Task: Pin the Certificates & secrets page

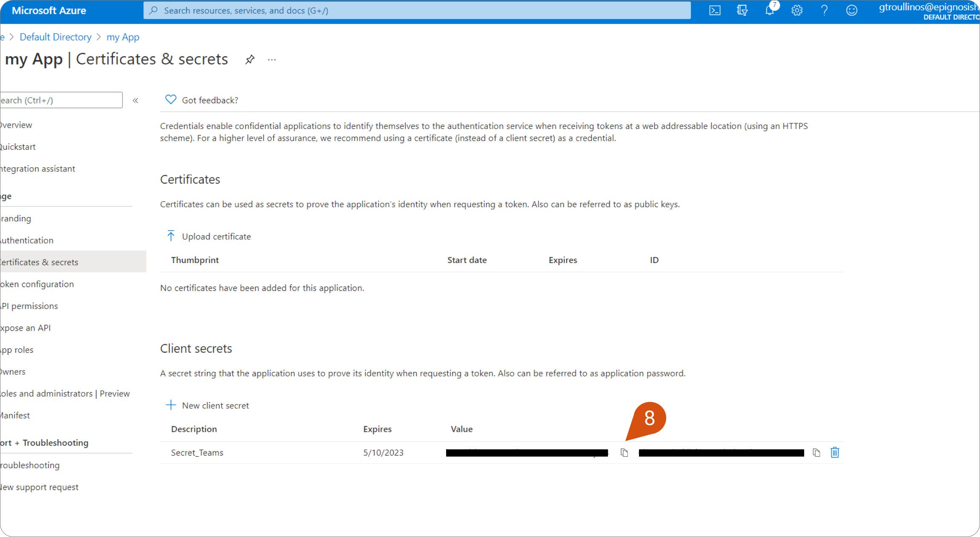Action: coord(250,60)
